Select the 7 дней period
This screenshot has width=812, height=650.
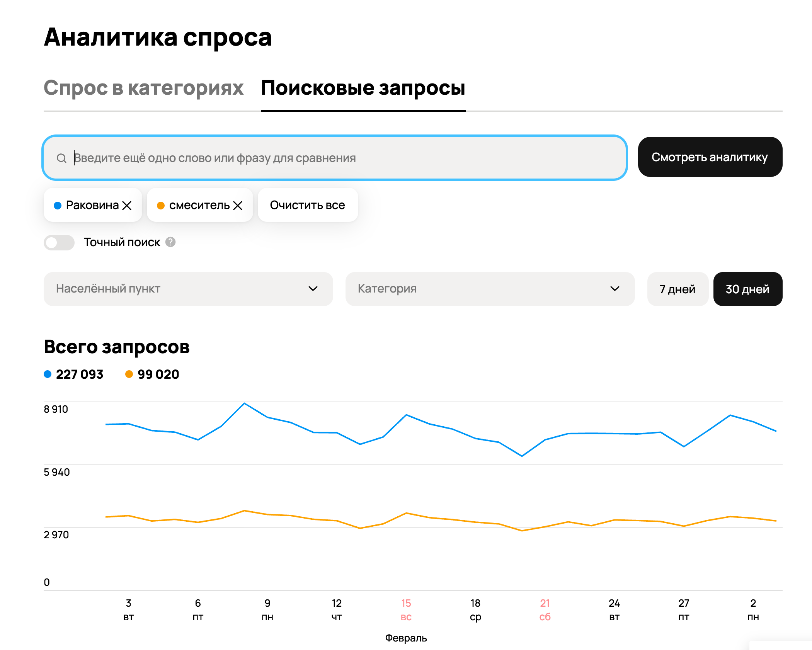[x=677, y=289]
